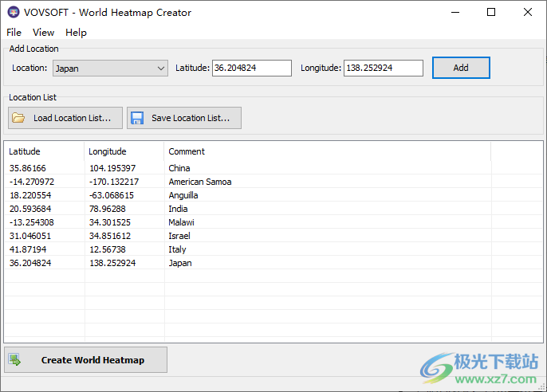Click the Add button
Image resolution: width=547 pixels, height=392 pixels.
(x=461, y=68)
